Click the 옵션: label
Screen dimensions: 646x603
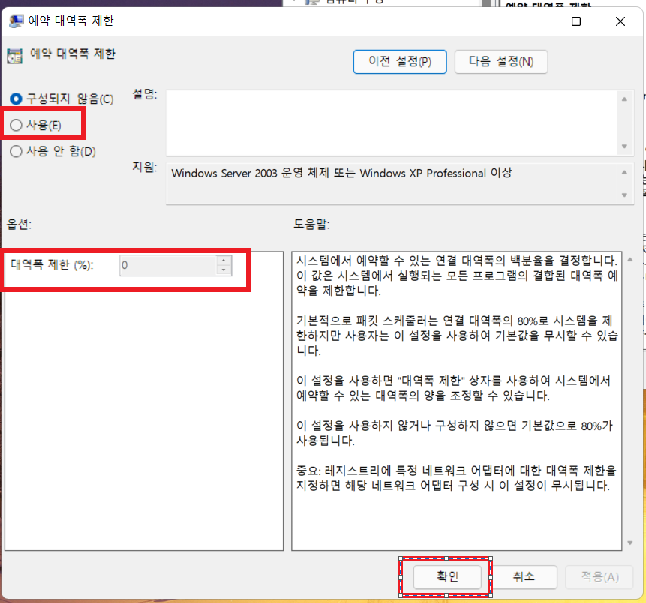tap(19, 224)
